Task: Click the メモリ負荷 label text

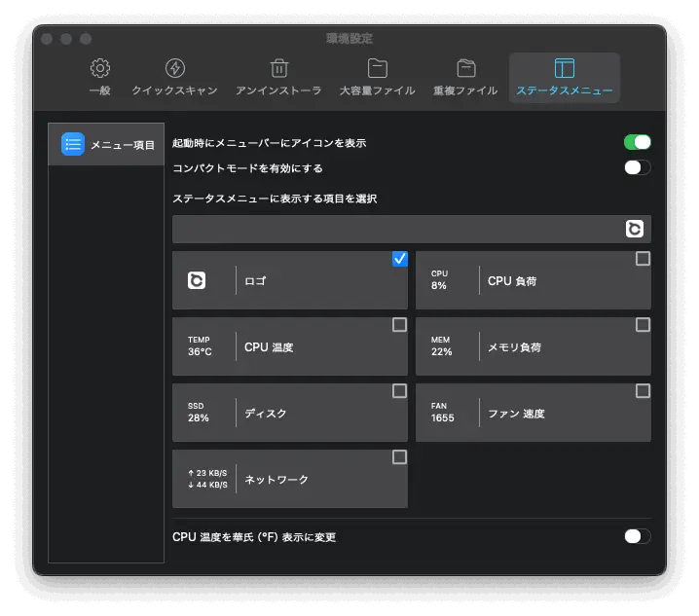Action: tap(514, 347)
